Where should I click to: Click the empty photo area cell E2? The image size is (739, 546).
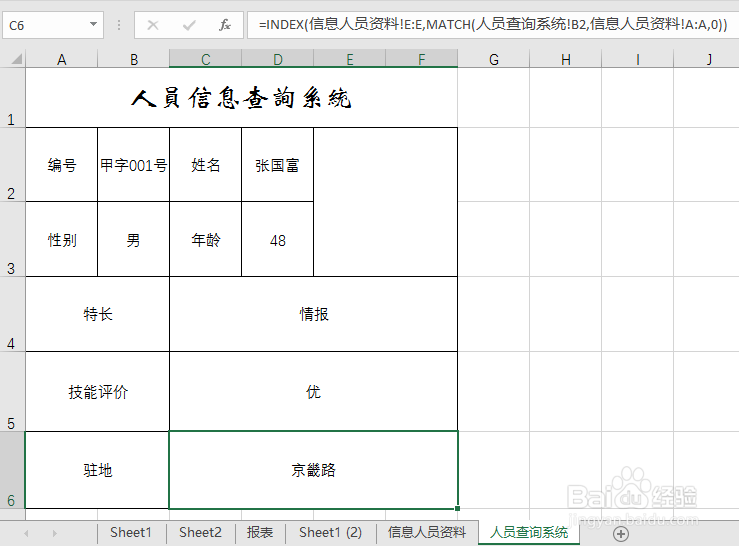coord(386,202)
